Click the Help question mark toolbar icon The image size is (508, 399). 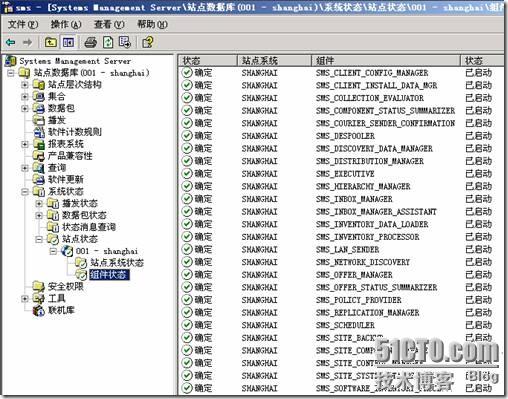point(147,42)
